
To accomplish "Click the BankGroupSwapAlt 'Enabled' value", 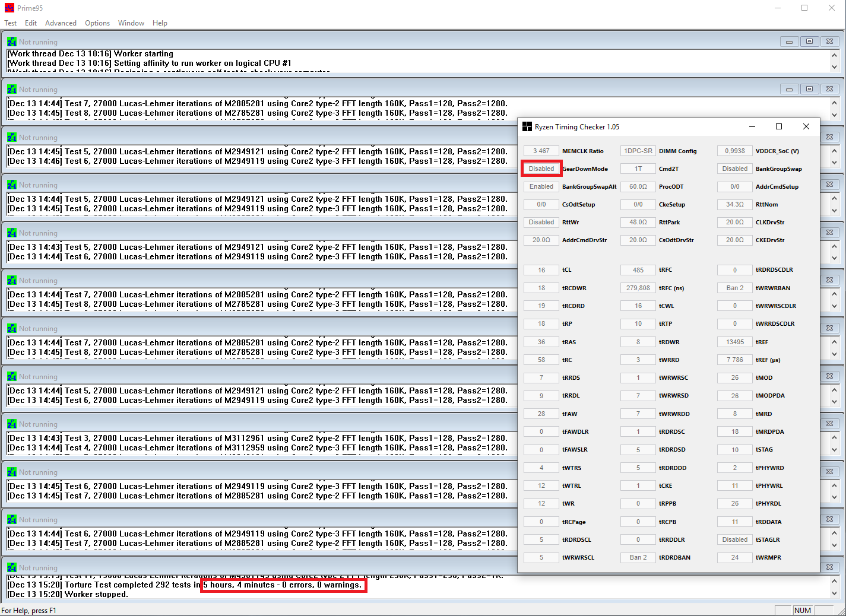I will (x=541, y=186).
